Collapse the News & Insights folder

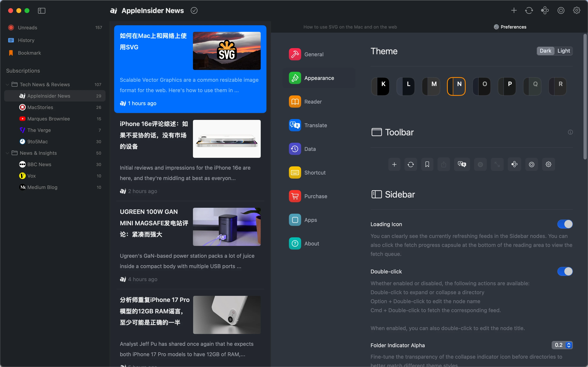(x=7, y=153)
